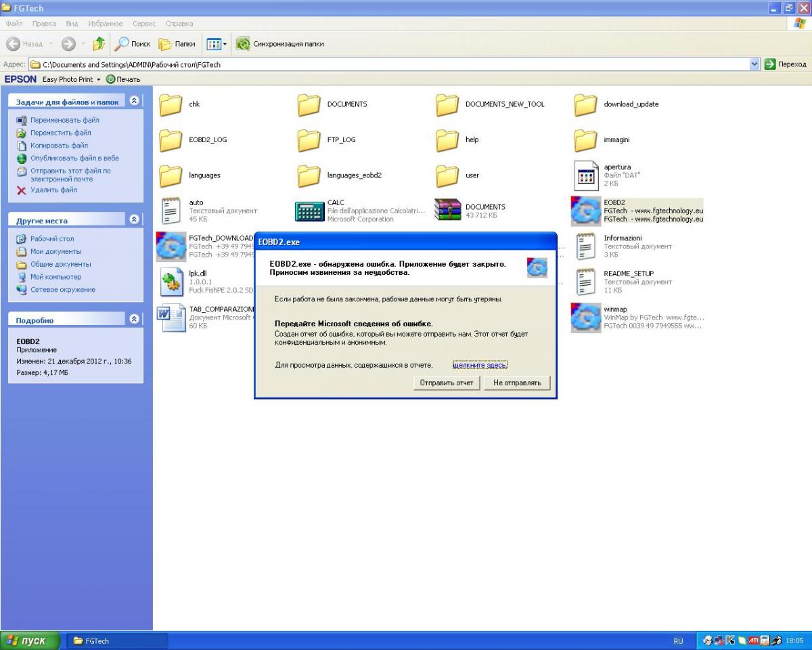Select the user folder
This screenshot has height=650, width=812.
pyautogui.click(x=447, y=175)
